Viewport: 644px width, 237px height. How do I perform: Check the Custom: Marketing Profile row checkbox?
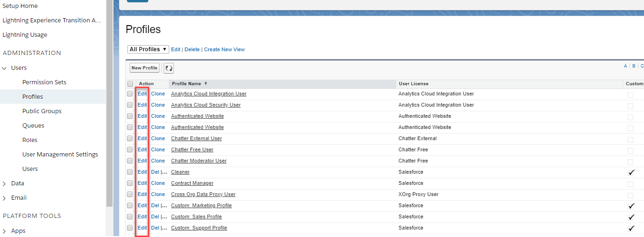tap(130, 205)
